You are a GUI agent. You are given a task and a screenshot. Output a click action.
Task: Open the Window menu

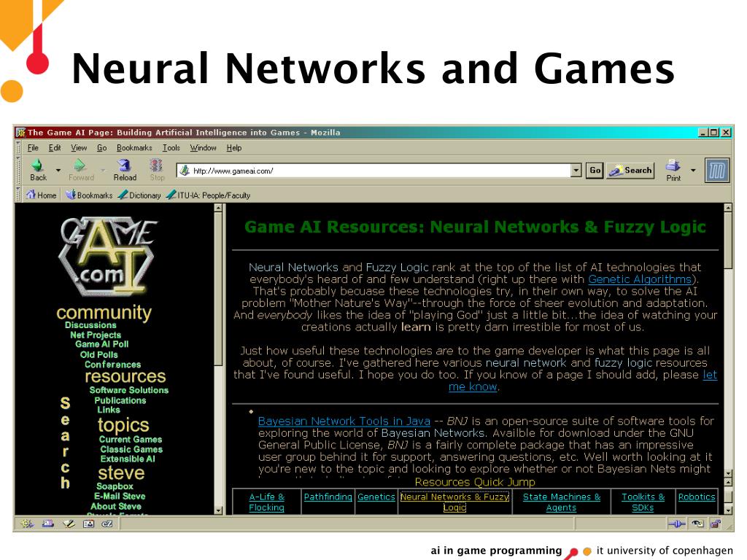point(203,147)
